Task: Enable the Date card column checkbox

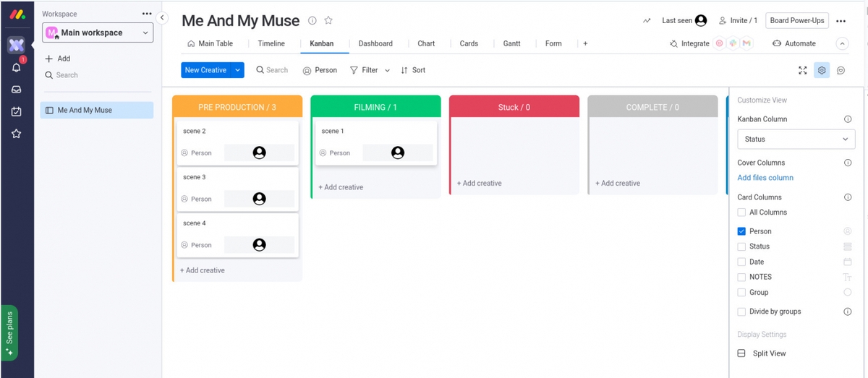Action: (x=741, y=262)
